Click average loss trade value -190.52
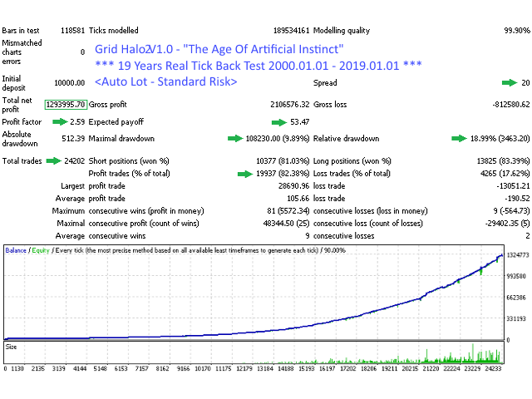532x399 pixels. point(517,199)
